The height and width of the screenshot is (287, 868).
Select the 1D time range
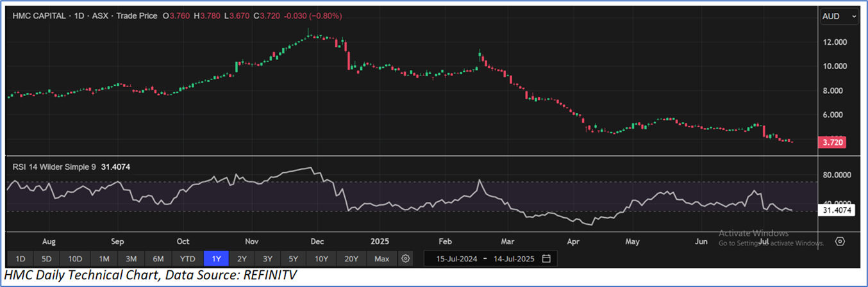tap(21, 259)
